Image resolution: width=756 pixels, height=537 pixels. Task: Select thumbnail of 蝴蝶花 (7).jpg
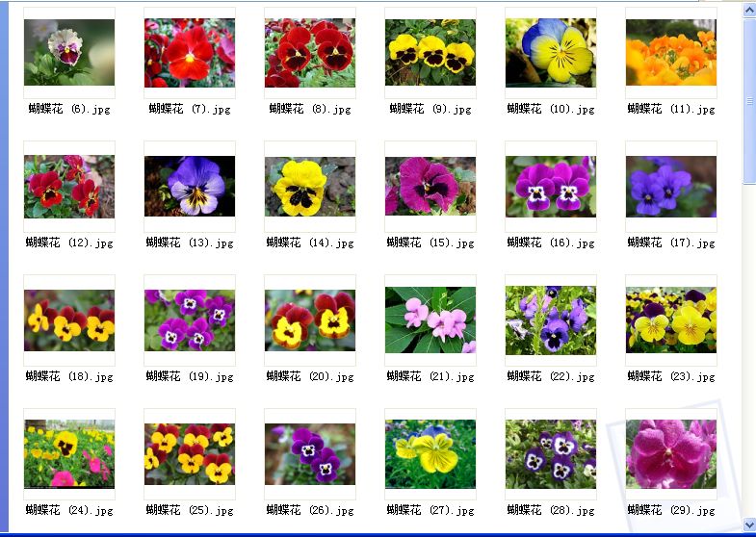point(190,53)
